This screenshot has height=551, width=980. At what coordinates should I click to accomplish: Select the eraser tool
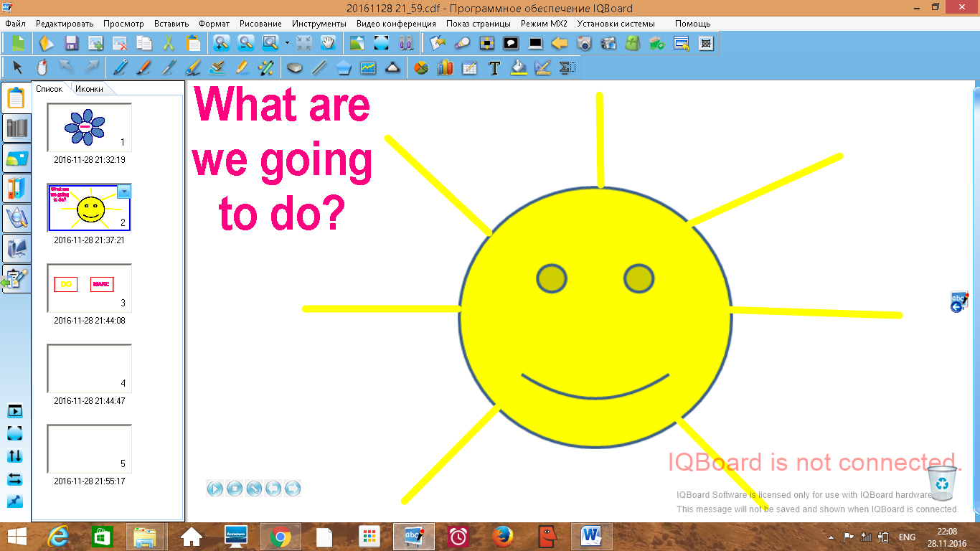tap(295, 68)
